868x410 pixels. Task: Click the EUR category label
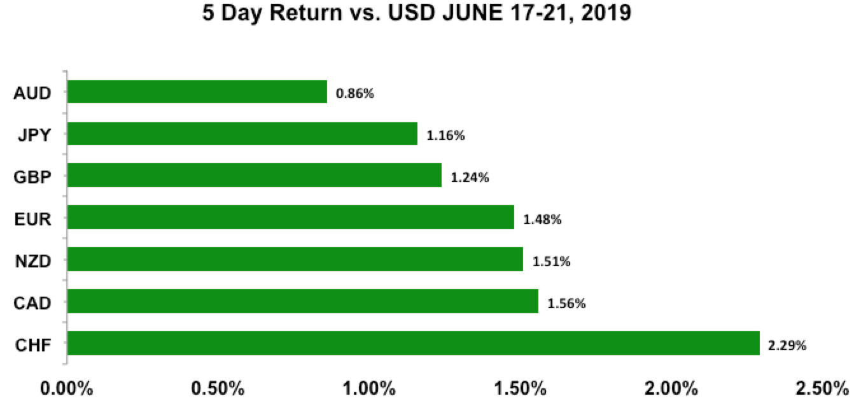32,219
